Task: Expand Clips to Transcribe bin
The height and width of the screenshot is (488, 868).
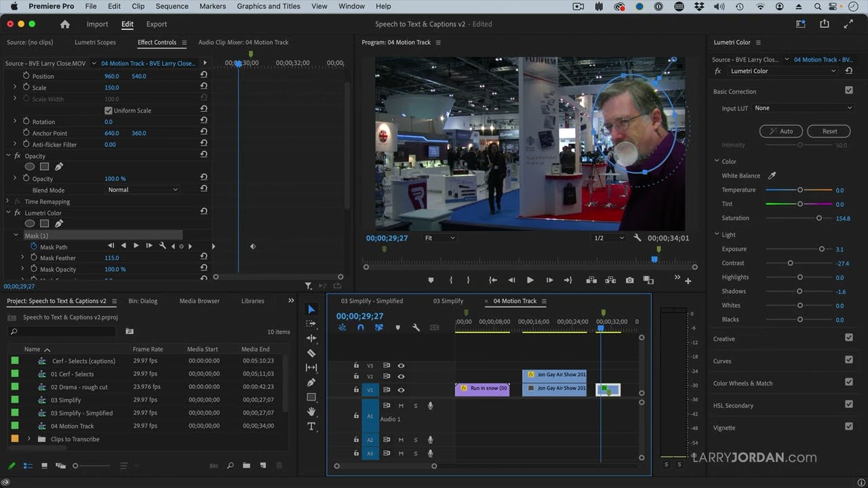Action: (x=28, y=439)
